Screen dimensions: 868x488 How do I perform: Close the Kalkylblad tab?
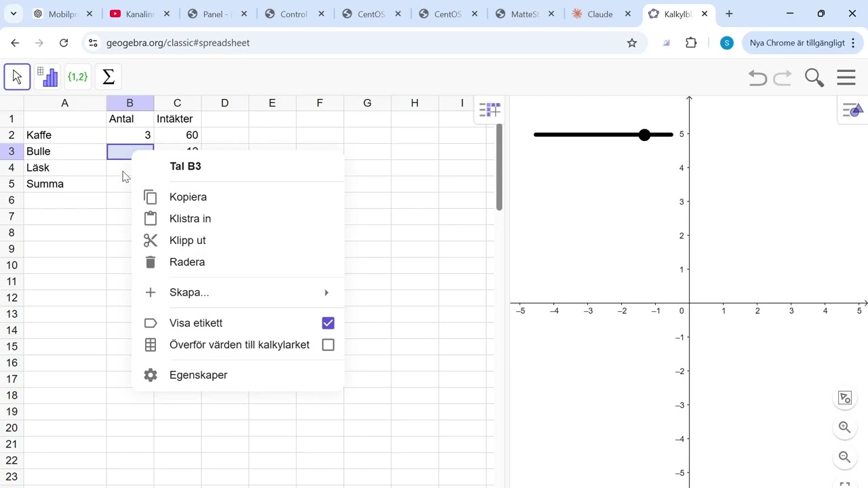click(705, 14)
